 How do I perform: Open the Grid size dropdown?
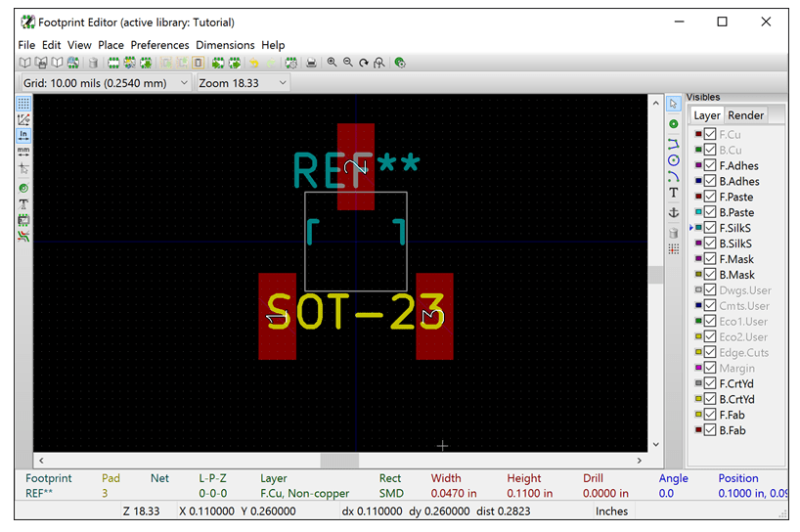pyautogui.click(x=106, y=82)
